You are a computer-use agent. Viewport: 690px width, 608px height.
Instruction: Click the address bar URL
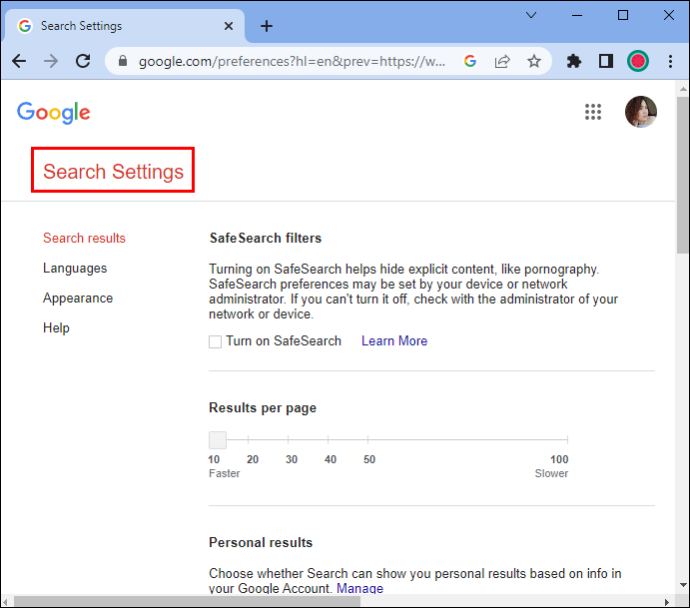coord(292,61)
